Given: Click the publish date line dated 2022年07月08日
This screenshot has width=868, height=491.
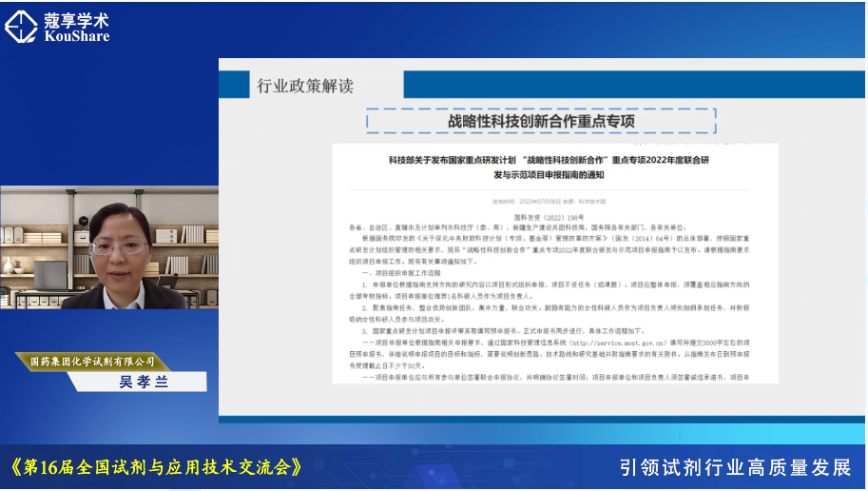Looking at the screenshot, I should [x=548, y=202].
